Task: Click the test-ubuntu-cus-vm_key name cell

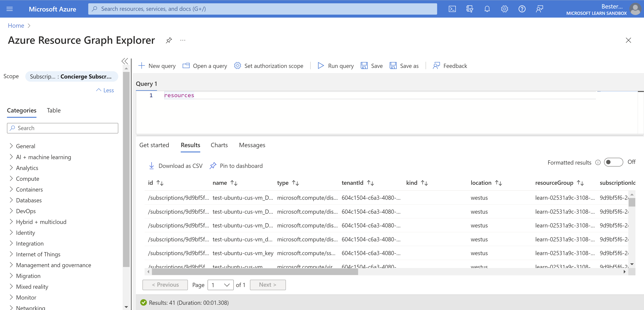Action: coord(243,253)
